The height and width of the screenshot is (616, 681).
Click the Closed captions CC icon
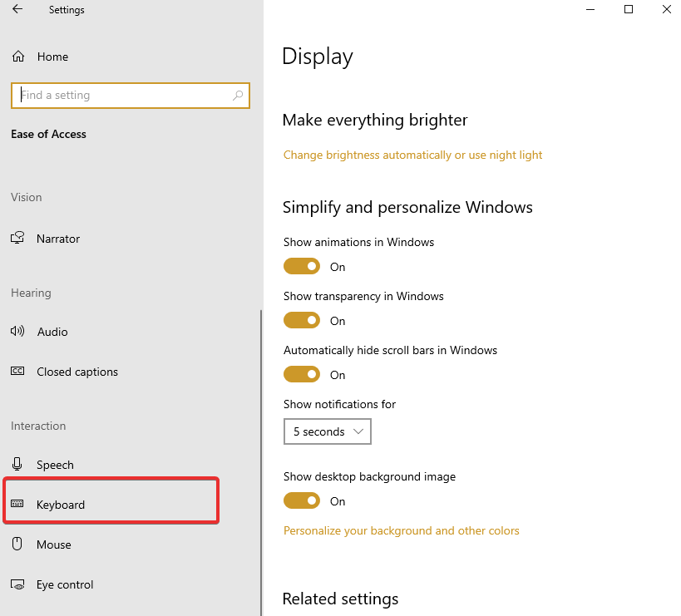click(x=17, y=372)
